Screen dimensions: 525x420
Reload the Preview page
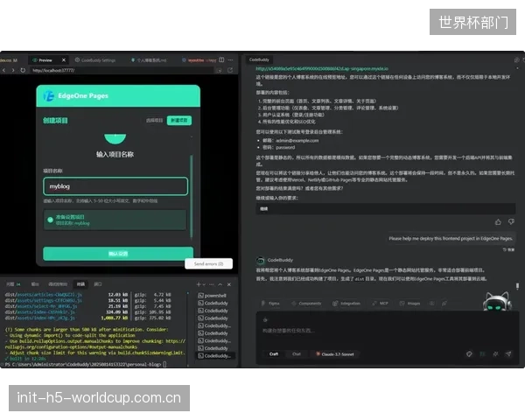pyautogui.click(x=23, y=70)
